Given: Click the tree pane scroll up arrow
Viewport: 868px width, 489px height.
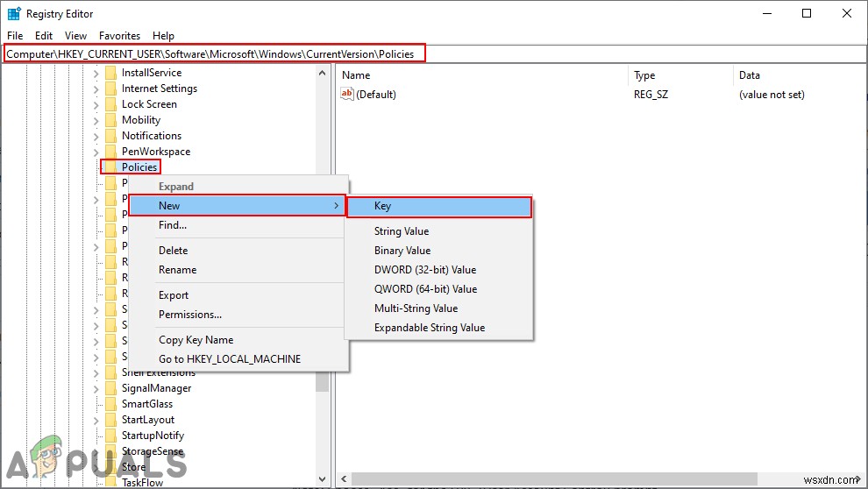Looking at the screenshot, I should click(x=322, y=73).
